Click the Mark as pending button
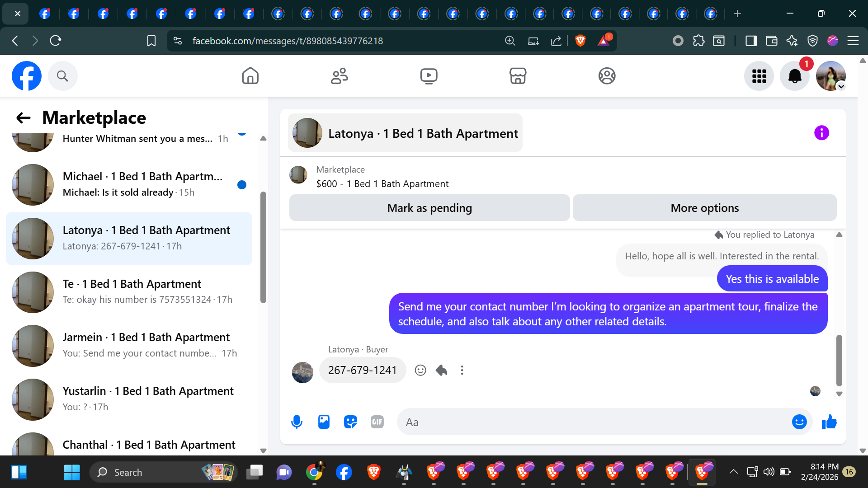 click(429, 208)
